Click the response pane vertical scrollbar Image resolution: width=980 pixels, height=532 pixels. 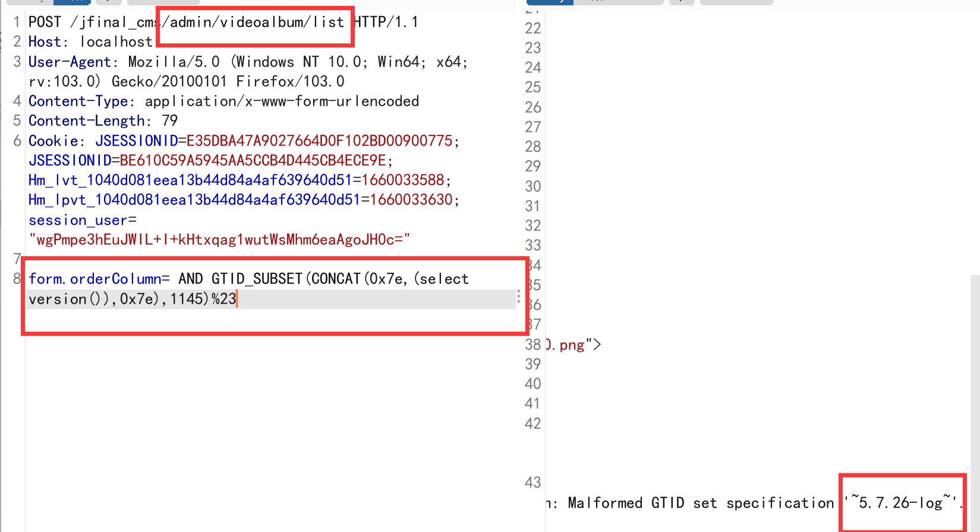click(x=975, y=403)
